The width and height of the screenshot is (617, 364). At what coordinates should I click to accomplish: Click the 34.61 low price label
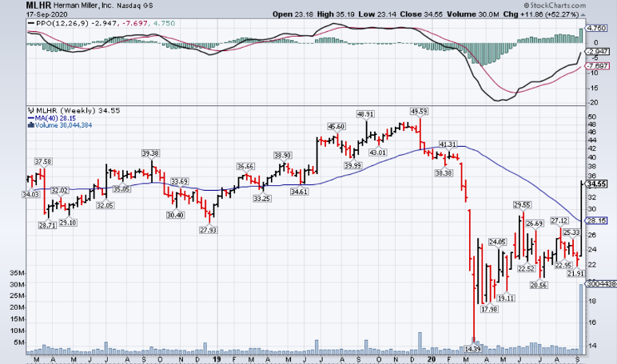pos(299,192)
